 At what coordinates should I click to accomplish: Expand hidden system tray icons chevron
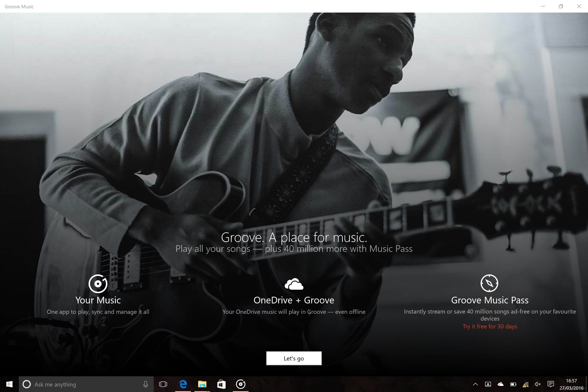[475, 384]
